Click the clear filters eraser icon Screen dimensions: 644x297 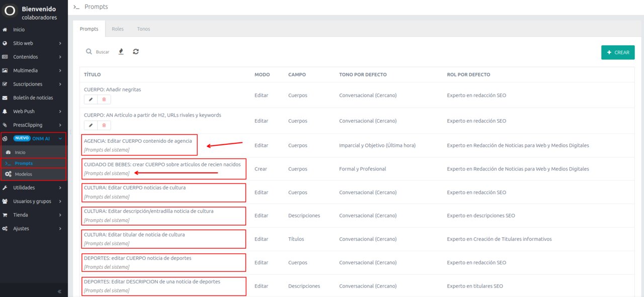pos(121,51)
